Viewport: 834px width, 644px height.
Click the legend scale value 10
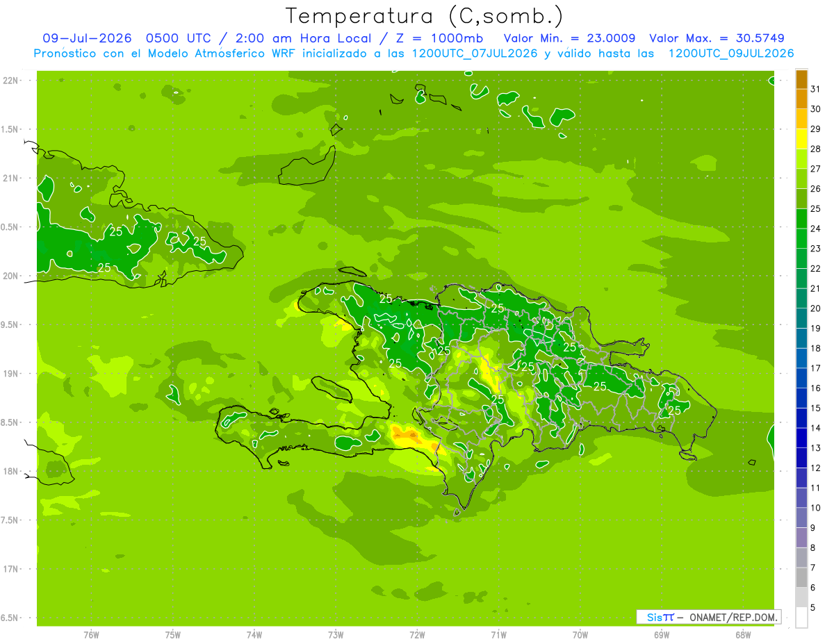pos(816,508)
